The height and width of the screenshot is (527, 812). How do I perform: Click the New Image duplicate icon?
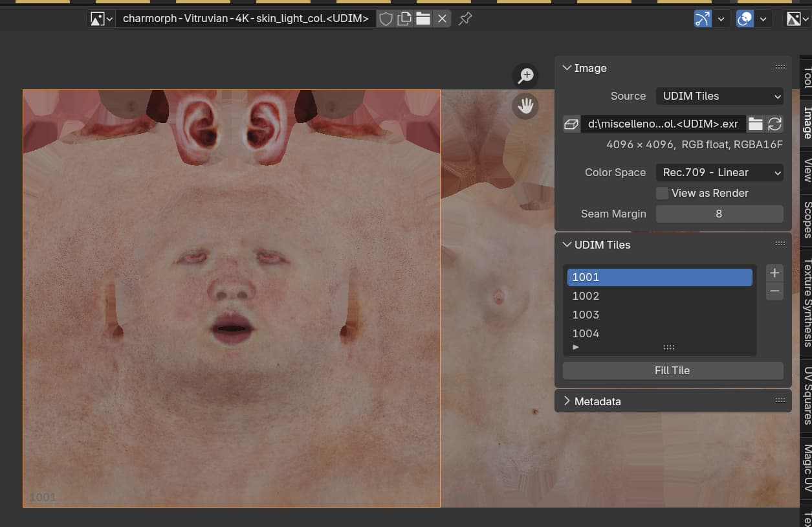point(404,19)
